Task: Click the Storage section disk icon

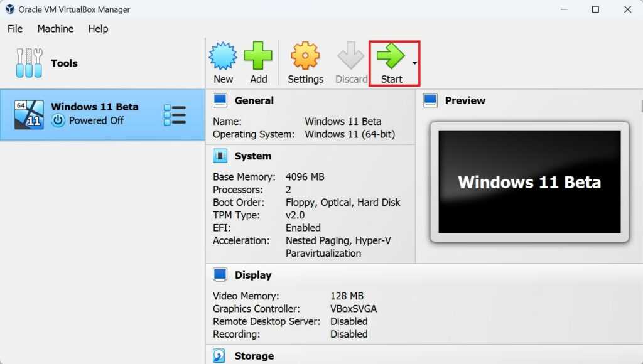Action: [219, 355]
